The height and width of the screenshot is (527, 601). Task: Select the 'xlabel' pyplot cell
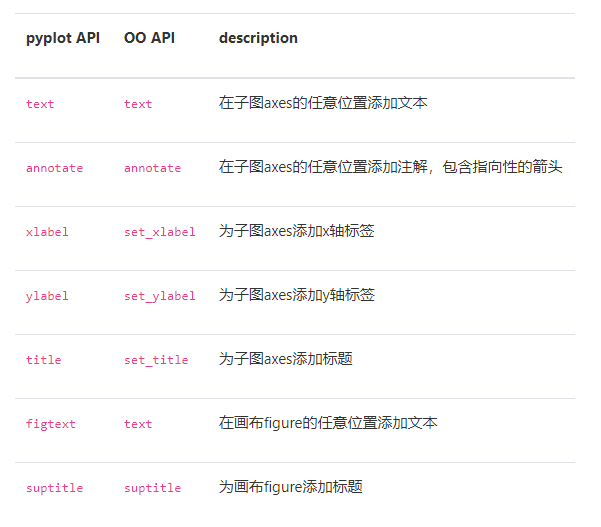(47, 232)
